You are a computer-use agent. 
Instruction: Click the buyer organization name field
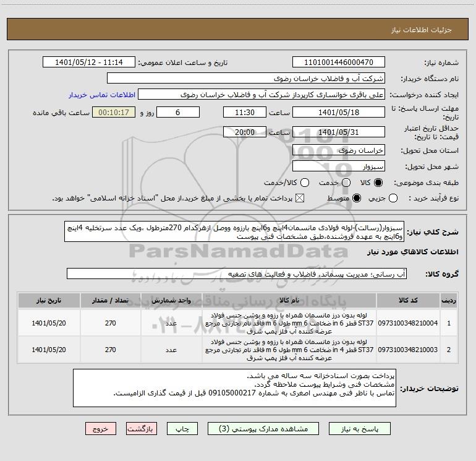tap(246, 79)
